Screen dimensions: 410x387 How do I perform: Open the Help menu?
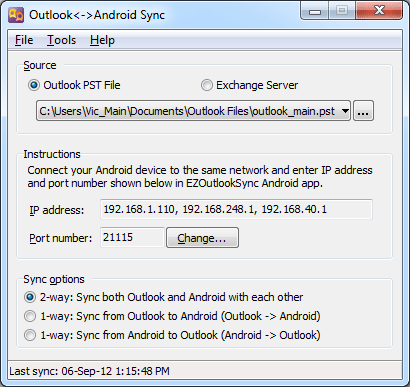tap(102, 40)
